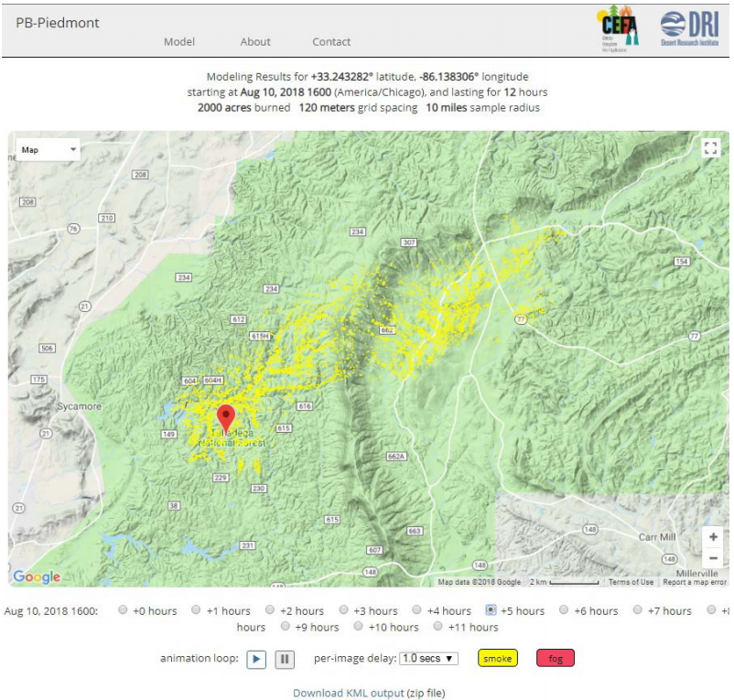Pause the animation loop
This screenshot has width=734, height=700.
(285, 660)
